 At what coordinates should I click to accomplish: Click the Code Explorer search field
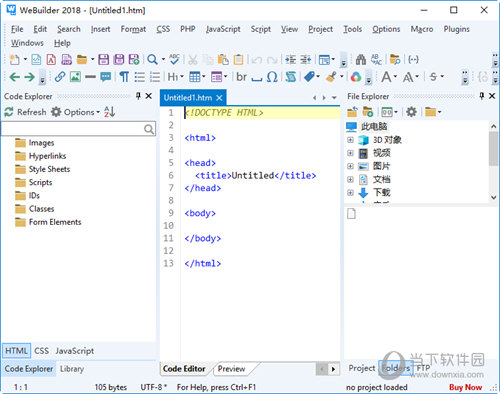[79, 128]
